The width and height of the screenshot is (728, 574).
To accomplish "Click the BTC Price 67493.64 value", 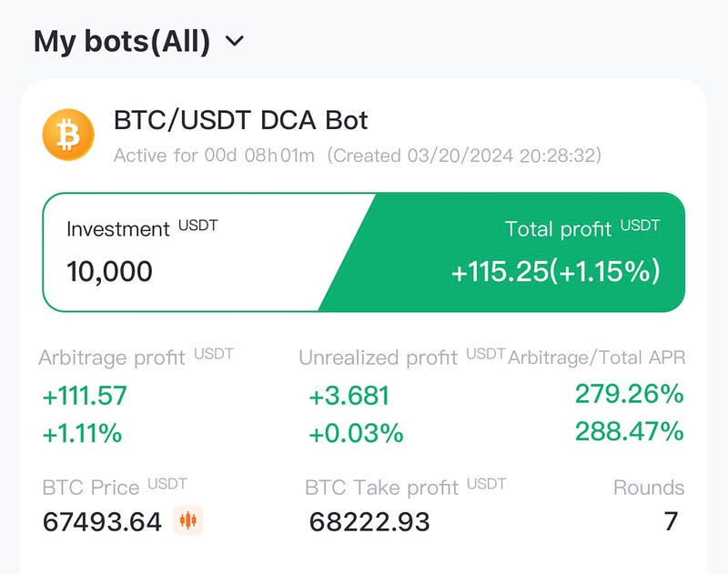I will [102, 521].
